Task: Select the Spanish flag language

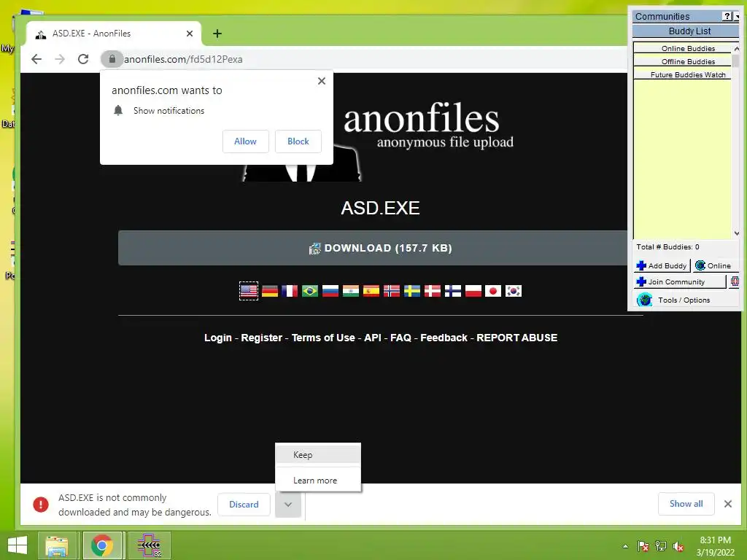Action: pyautogui.click(x=371, y=290)
